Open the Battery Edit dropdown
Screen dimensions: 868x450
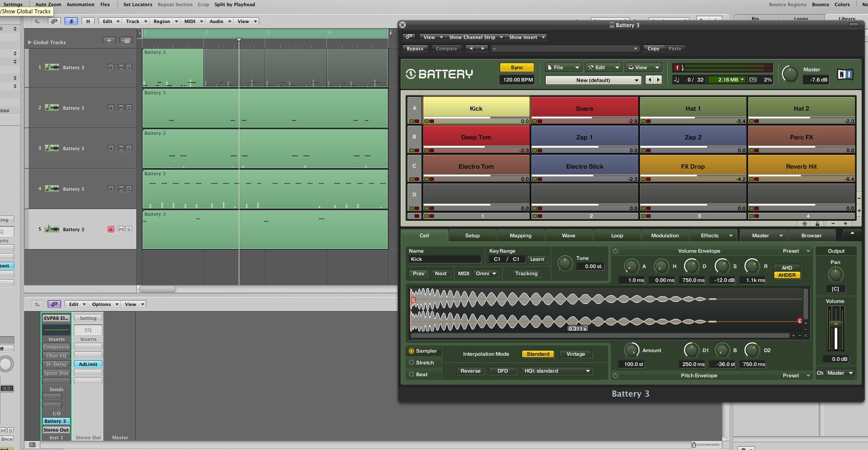[x=603, y=68]
